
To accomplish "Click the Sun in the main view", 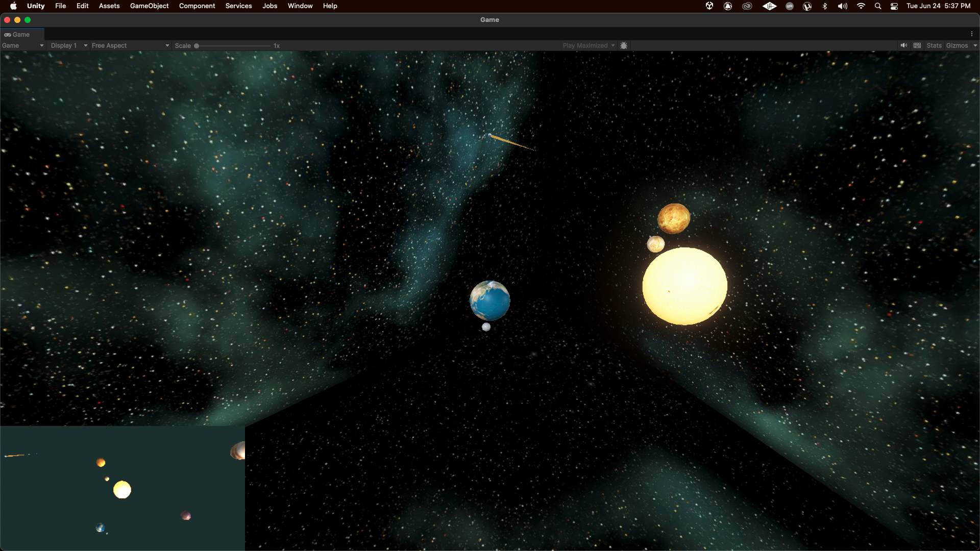I will click(685, 286).
